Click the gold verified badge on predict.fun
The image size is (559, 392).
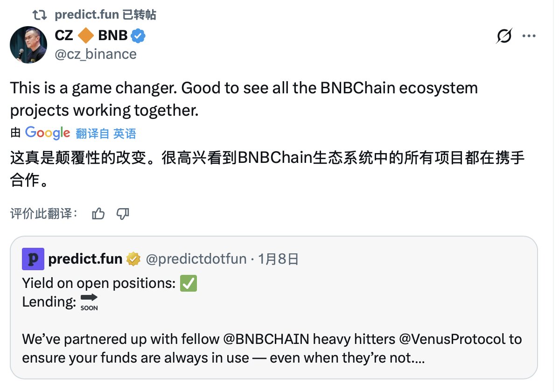coord(133,259)
